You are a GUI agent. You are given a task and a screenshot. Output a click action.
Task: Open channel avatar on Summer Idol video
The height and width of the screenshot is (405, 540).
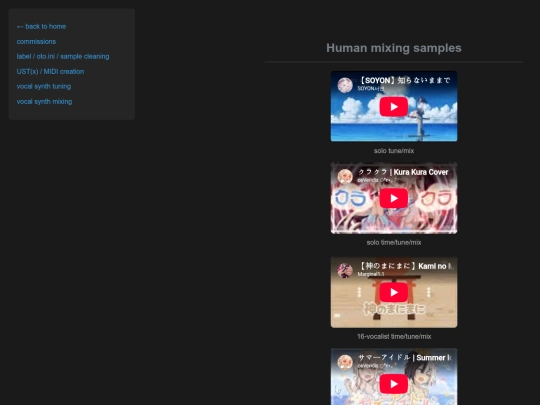[x=345, y=362]
